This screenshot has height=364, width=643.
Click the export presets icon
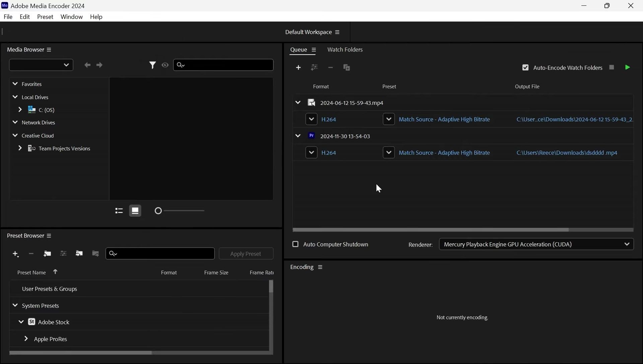pos(95,254)
